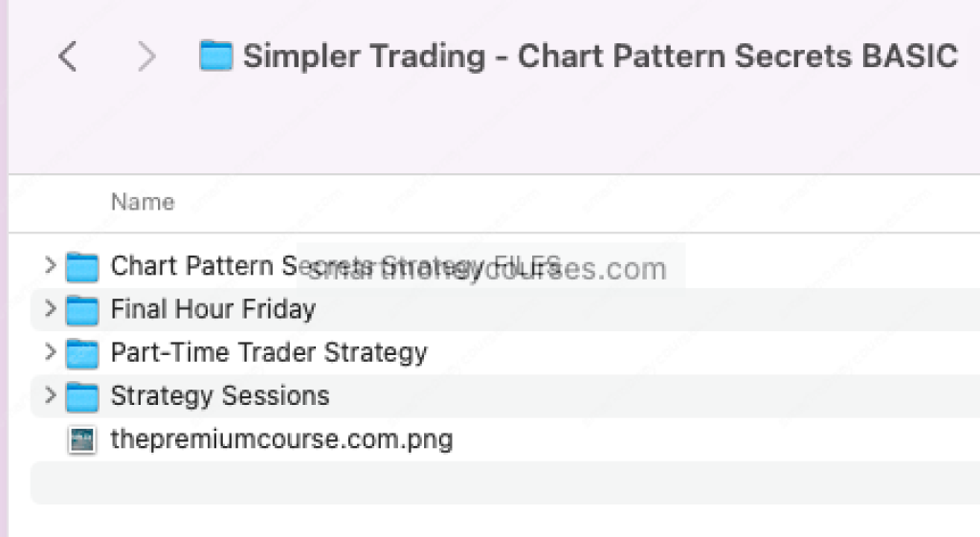Click the Part-Time Trader Strategy folder icon
The width and height of the screenshot is (980, 537).
point(82,352)
